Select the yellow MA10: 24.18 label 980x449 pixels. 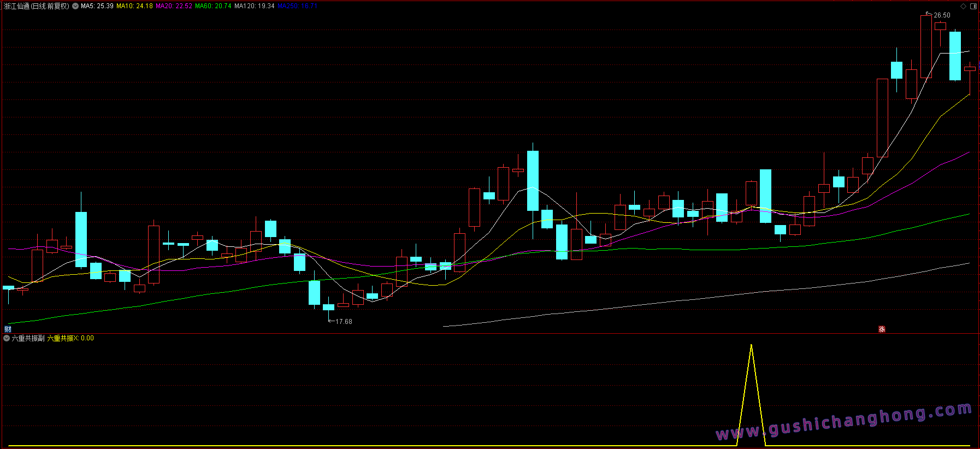point(134,7)
